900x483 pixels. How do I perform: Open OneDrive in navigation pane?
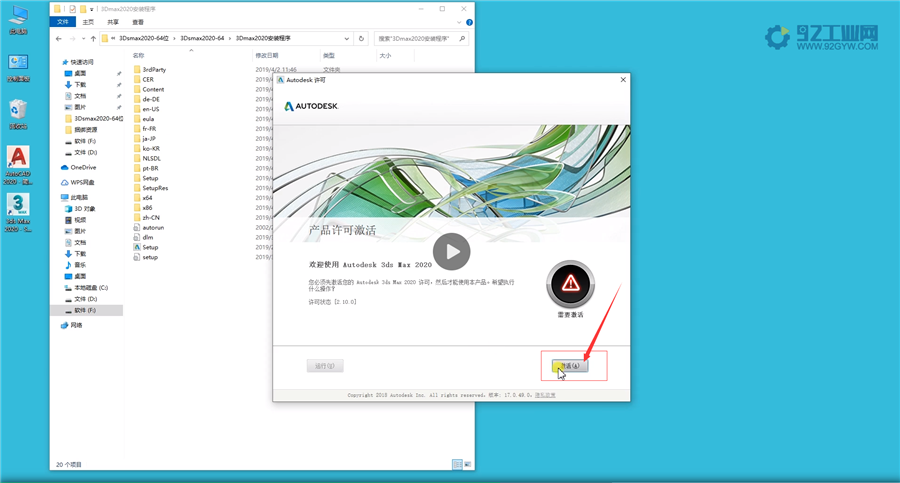tap(78, 167)
